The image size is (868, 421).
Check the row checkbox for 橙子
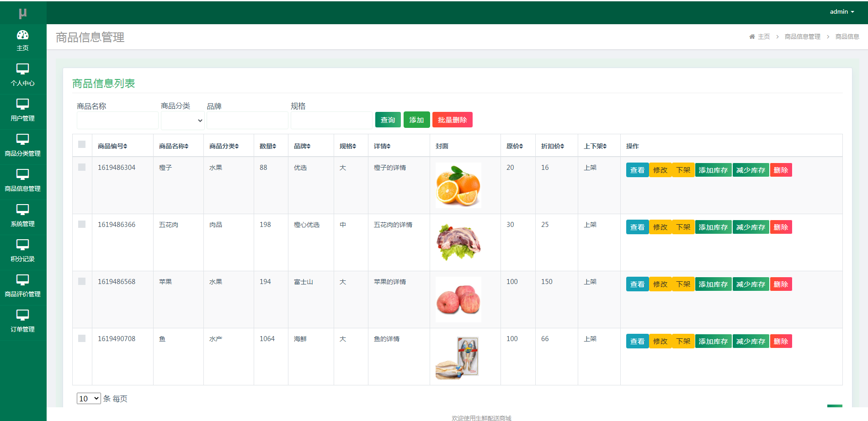(x=82, y=167)
